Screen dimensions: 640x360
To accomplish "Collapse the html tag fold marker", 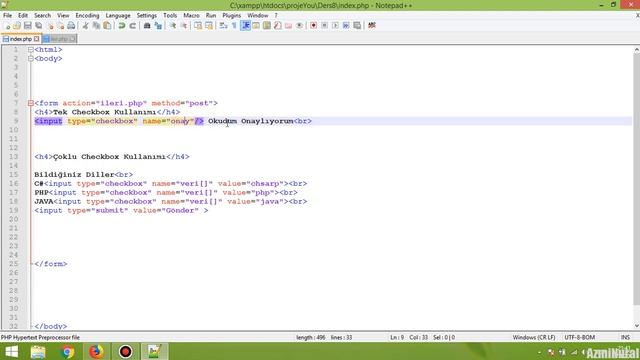I will pyautogui.click(x=31, y=50).
